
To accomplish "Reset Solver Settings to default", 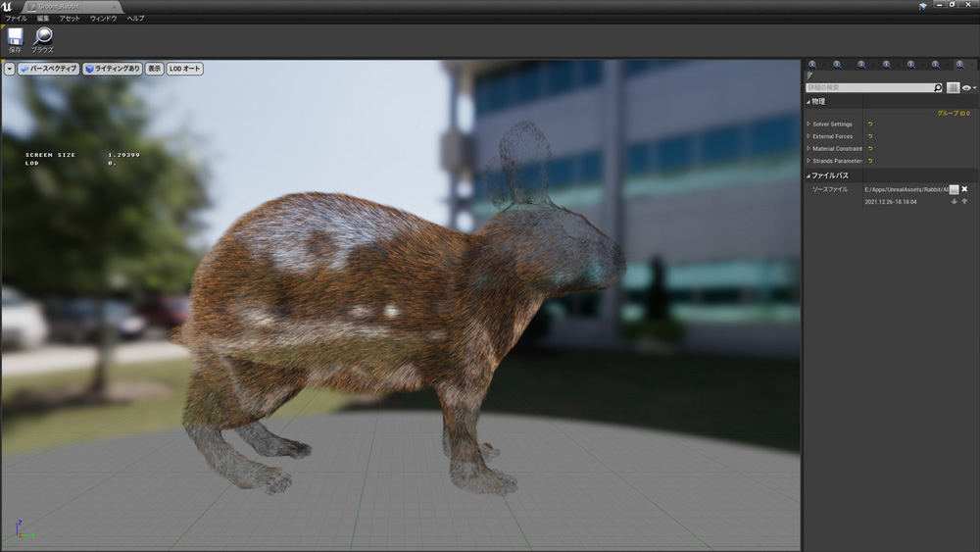I will coord(870,124).
